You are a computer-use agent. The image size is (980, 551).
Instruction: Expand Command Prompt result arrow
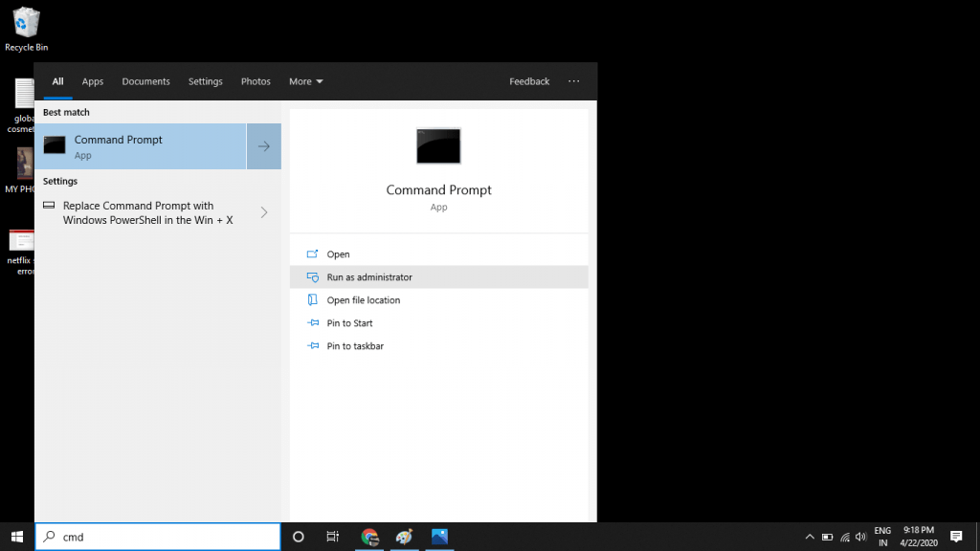pos(263,146)
